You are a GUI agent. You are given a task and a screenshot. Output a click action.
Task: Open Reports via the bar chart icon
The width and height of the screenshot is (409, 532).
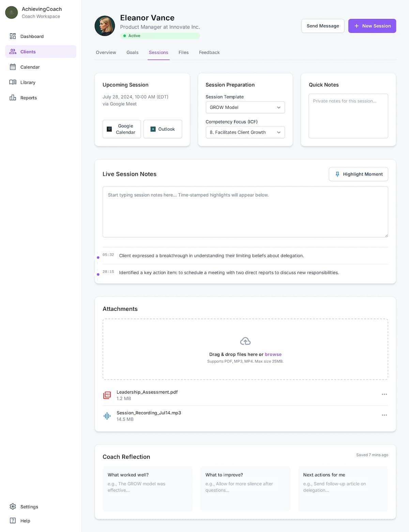click(x=13, y=97)
